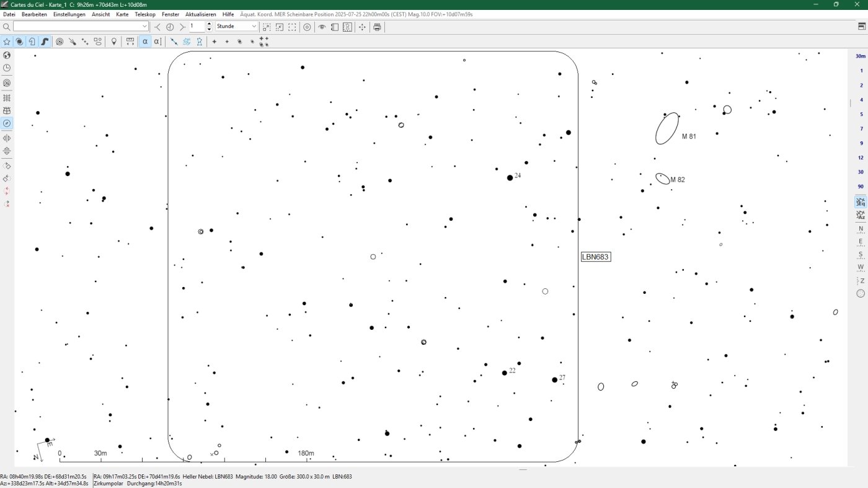
Task: Click the more stars icon
Action: click(x=215, y=42)
